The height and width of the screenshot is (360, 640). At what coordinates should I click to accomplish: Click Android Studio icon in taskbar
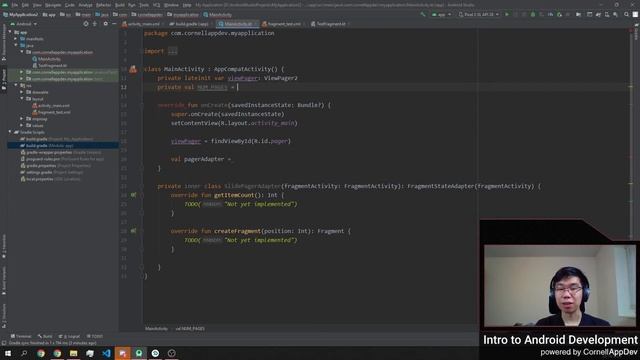tap(139, 353)
